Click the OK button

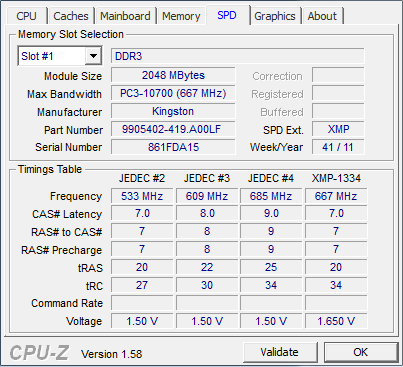[x=361, y=352]
